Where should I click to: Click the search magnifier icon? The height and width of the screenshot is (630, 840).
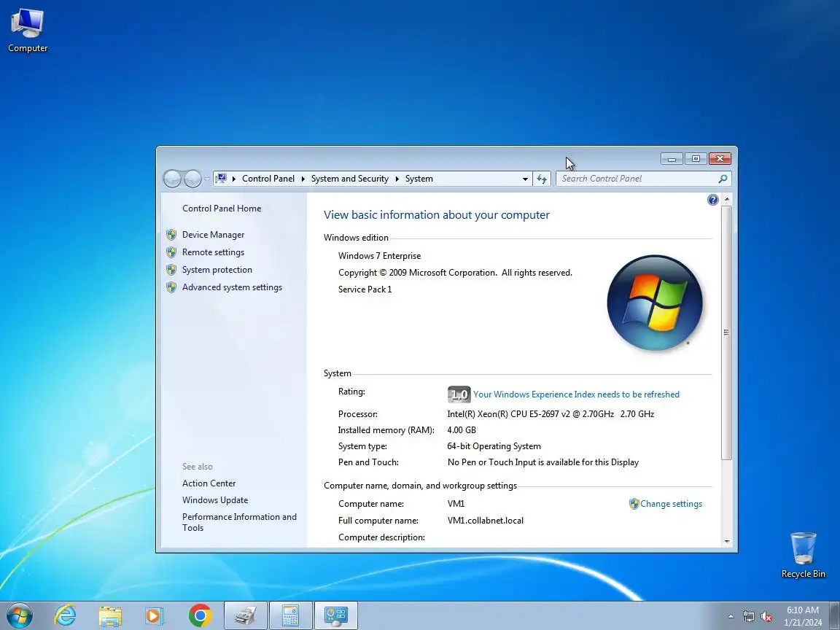pos(723,179)
